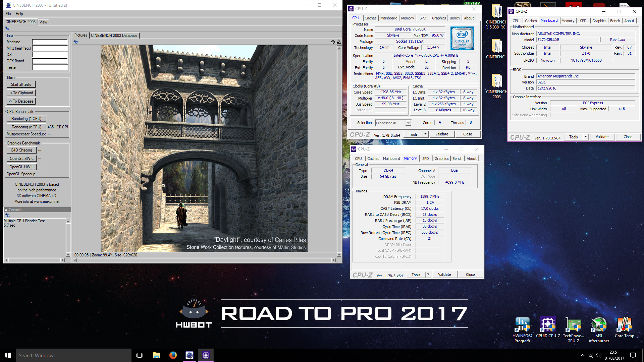The image size is (644, 362).
Task: Click the picture viewer horizontal scrollbar
Action: (x=204, y=260)
